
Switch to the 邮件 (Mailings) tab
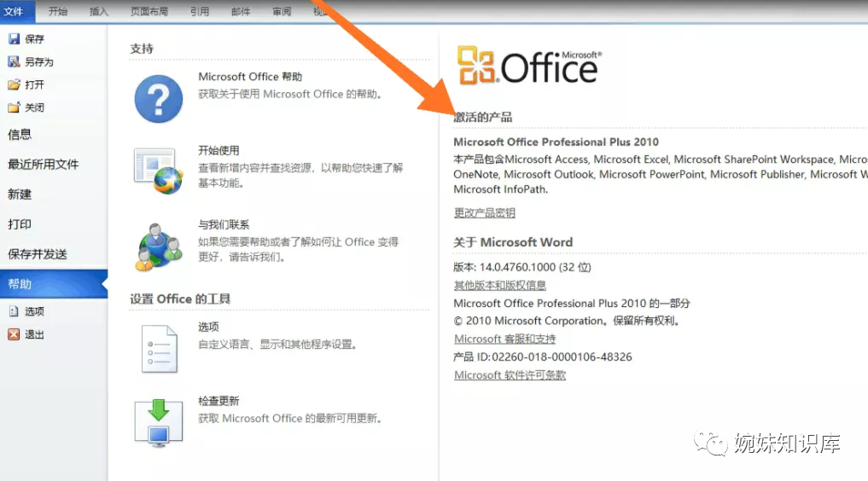[240, 11]
